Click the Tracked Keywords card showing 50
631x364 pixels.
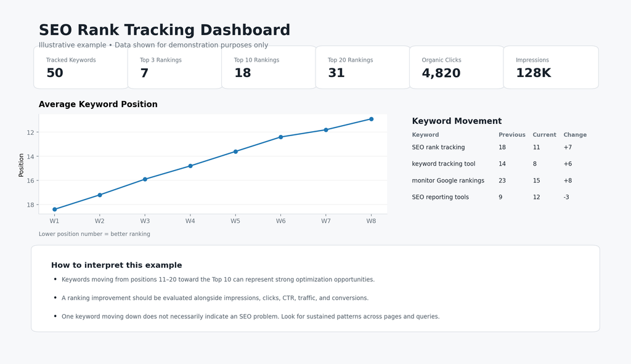click(81, 67)
